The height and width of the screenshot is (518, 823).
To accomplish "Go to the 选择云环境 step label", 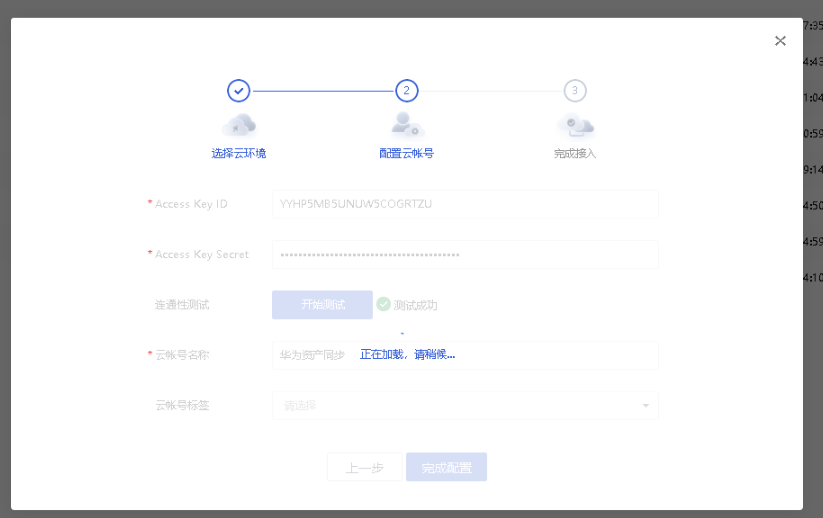I will [x=238, y=154].
